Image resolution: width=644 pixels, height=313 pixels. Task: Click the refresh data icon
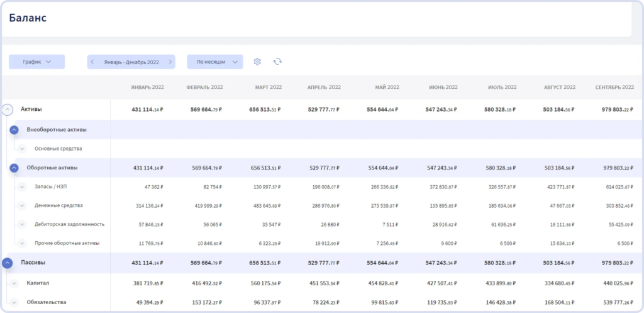pyautogui.click(x=277, y=62)
